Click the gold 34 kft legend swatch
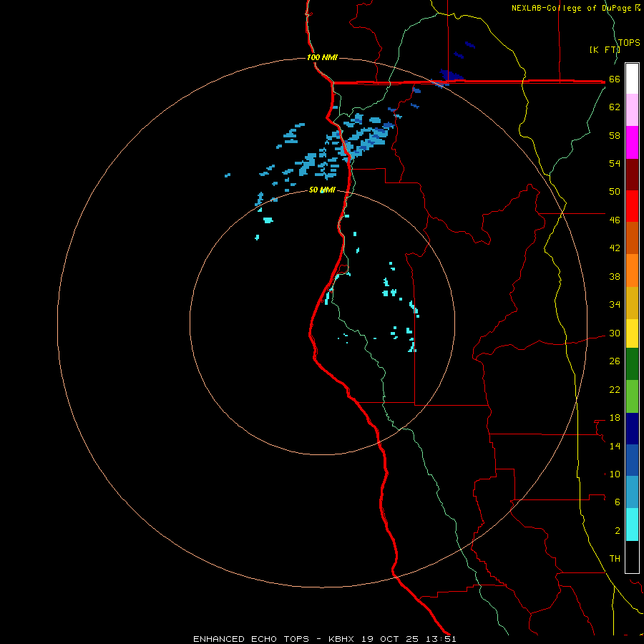Viewport: 644px width, 644px height. coord(632,303)
